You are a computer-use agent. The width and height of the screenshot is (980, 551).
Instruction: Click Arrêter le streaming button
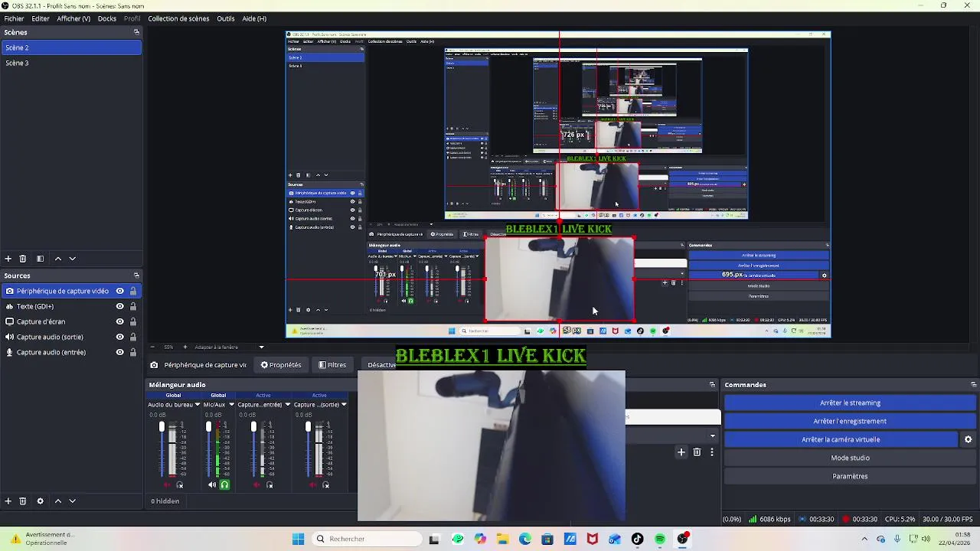(x=850, y=403)
